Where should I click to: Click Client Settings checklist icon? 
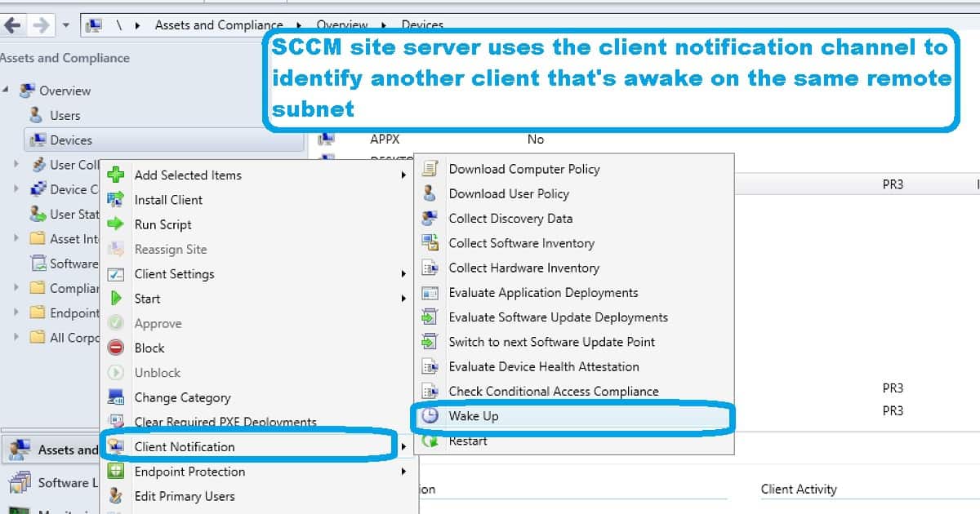click(117, 274)
